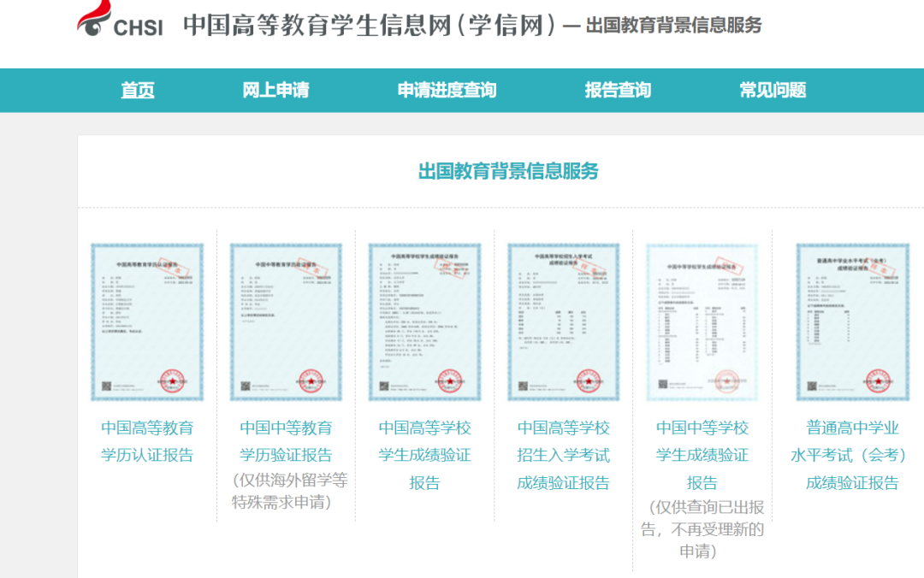Open the 常见问题 nav item
Screen dimensions: 924x578
pyautogui.click(x=773, y=90)
